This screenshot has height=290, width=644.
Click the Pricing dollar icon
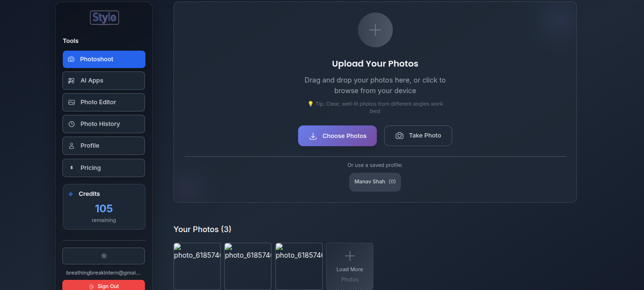(x=72, y=168)
